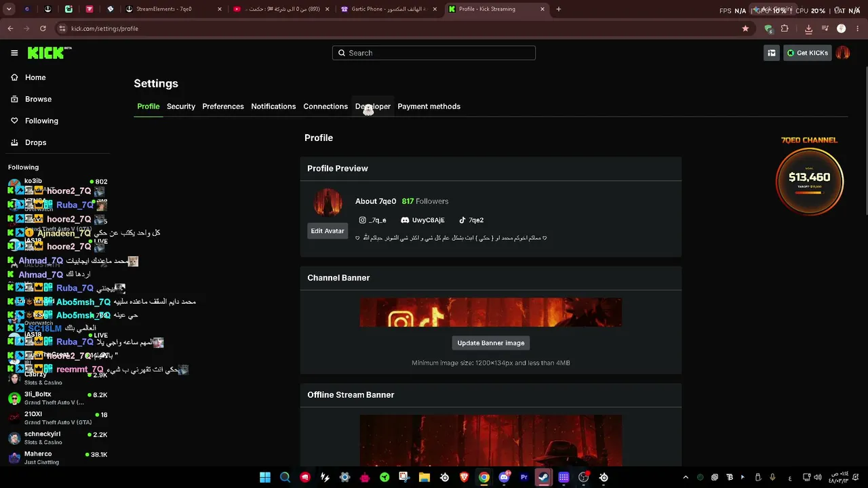Click the Instagram icon in profile preview

point(362,220)
